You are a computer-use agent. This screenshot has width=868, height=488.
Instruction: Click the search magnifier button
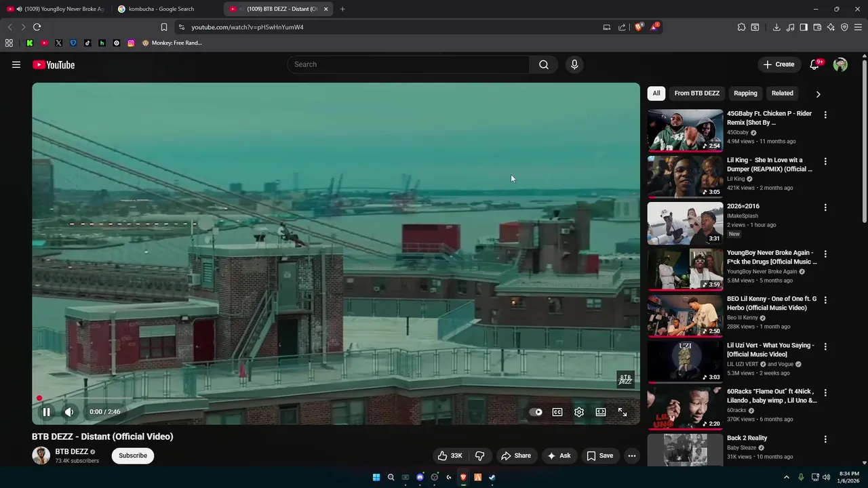pos(544,64)
